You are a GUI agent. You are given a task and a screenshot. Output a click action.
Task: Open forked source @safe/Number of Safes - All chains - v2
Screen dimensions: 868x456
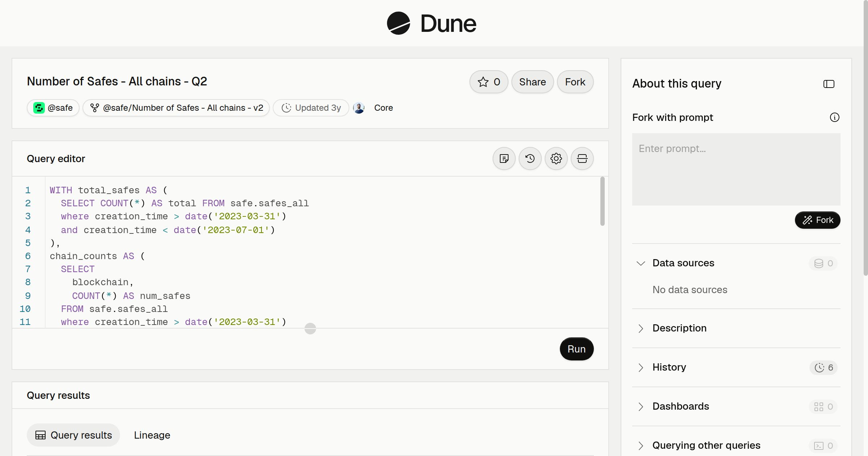pyautogui.click(x=176, y=108)
